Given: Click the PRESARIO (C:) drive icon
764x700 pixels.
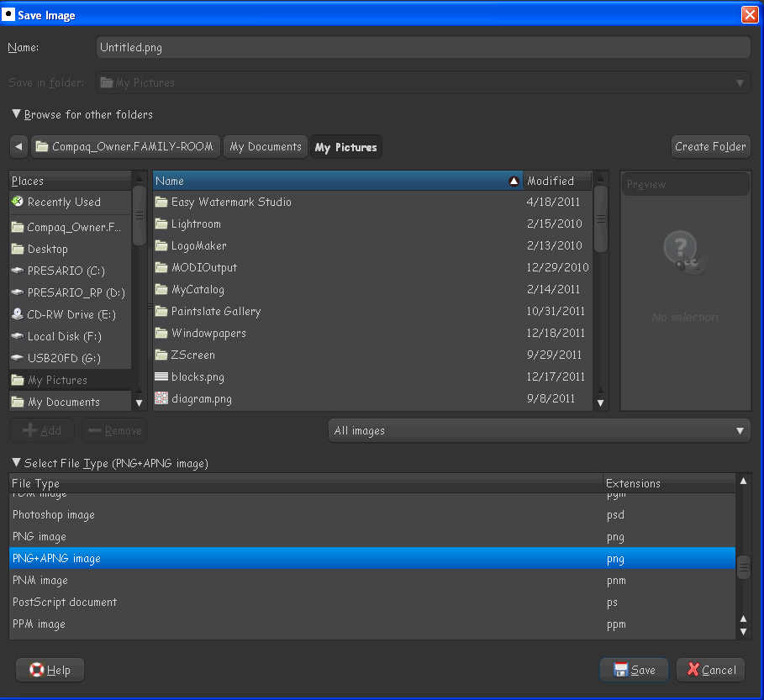Looking at the screenshot, I should tap(18, 271).
